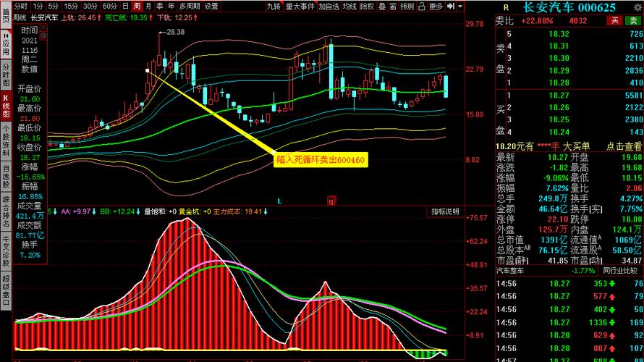Open 综合排名 sidebar tab
Image resolution: width=644 pixels, height=362 pixels.
pos(6,211)
